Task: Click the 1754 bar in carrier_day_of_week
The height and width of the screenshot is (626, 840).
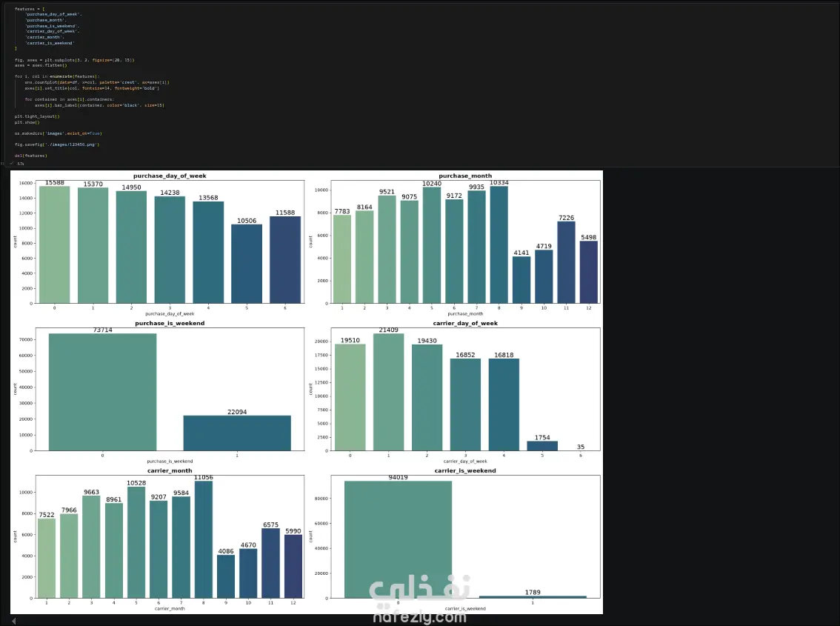Action: (x=542, y=446)
